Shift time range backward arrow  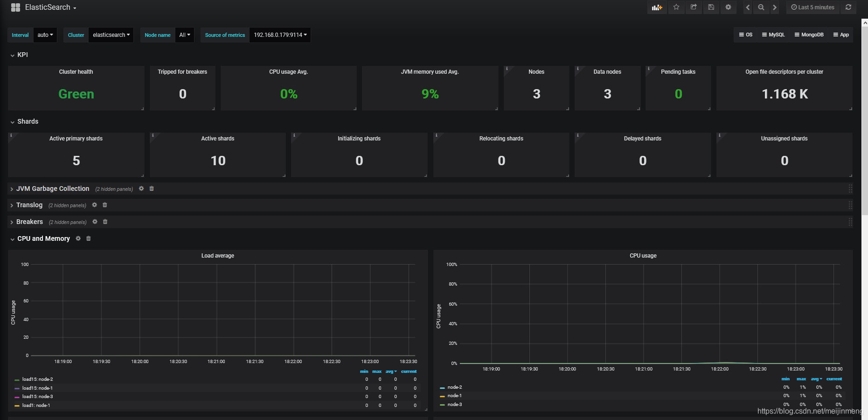748,7
